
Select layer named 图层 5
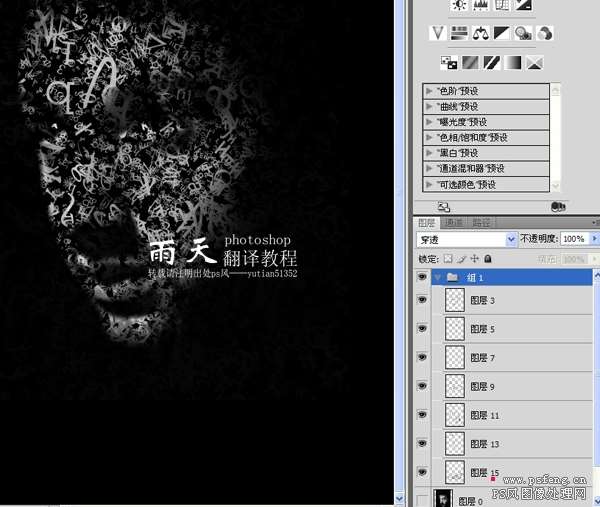click(x=482, y=329)
